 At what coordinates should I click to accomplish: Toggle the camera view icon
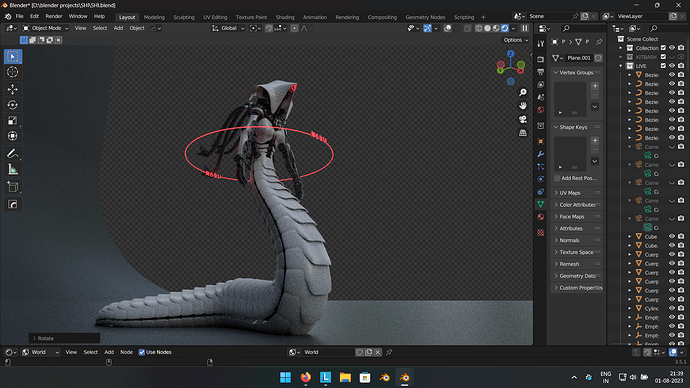(x=522, y=119)
